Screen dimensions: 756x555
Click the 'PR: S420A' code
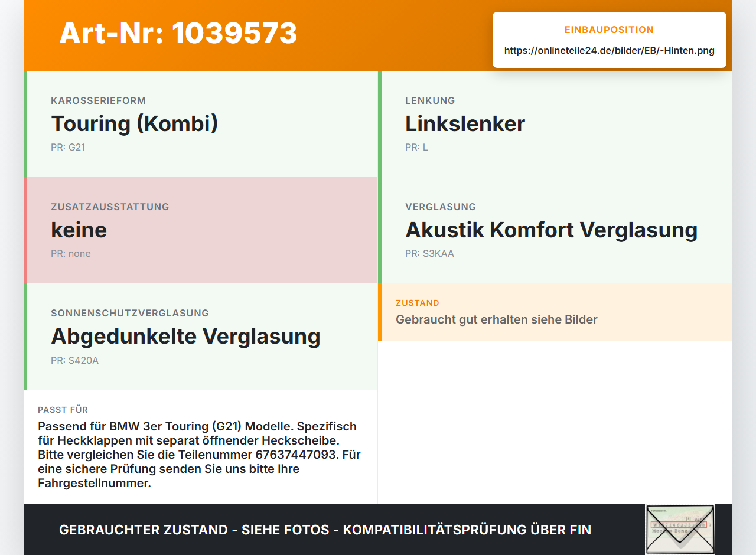click(74, 360)
